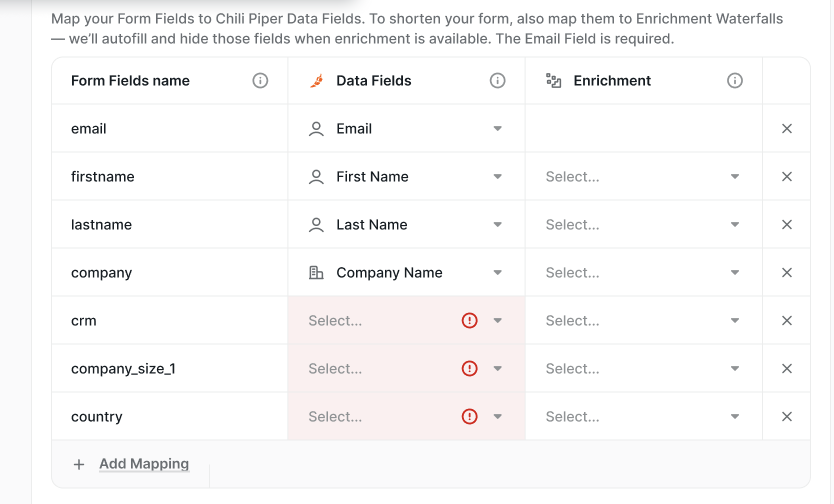The image size is (834, 504).
Task: Click the error icon in company_size_1 row
Action: pos(469,368)
